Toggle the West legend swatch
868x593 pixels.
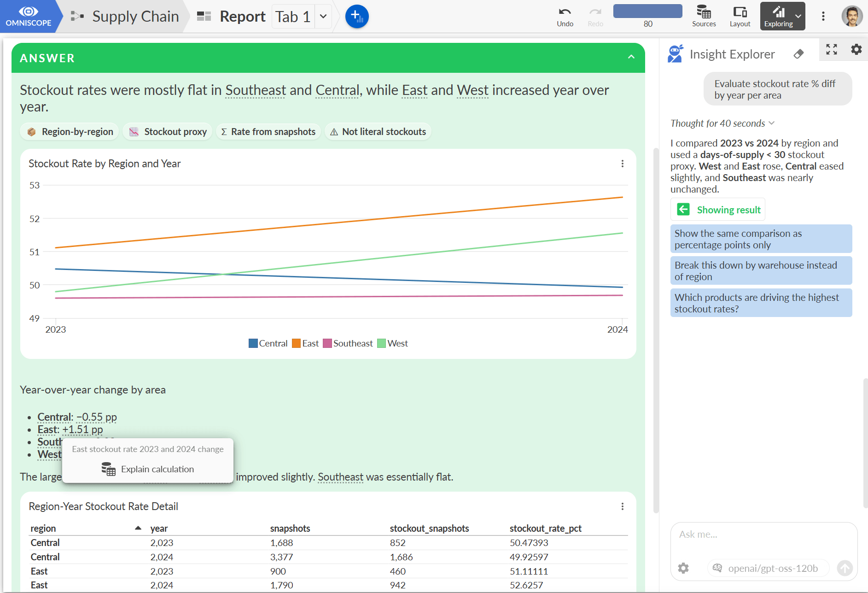[381, 343]
